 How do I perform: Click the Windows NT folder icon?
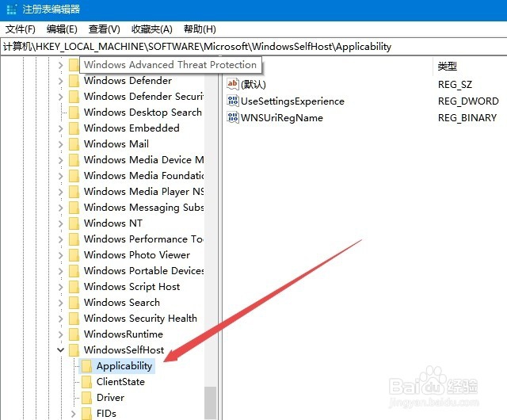pos(74,223)
